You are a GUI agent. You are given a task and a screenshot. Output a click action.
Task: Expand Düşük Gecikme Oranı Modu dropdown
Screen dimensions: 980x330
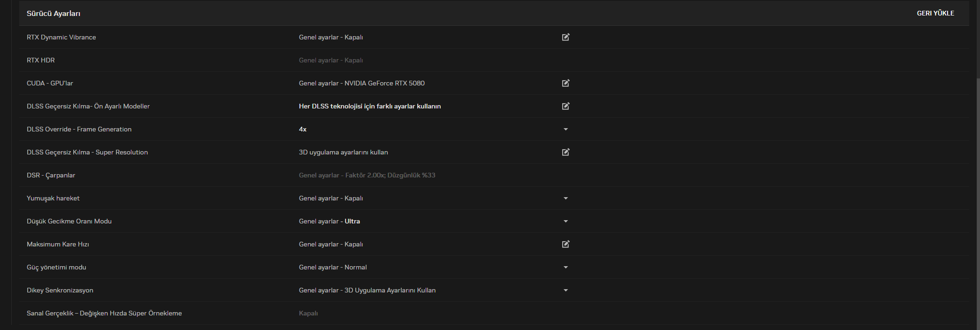tap(566, 221)
